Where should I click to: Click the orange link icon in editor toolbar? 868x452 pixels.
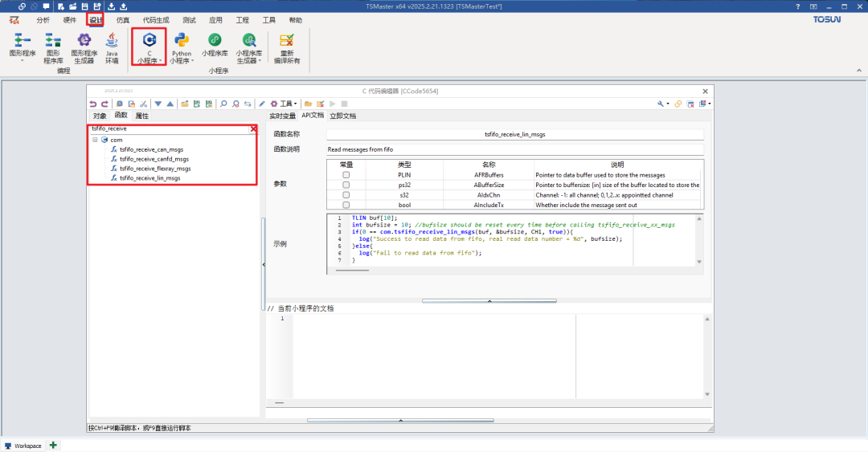tap(678, 104)
